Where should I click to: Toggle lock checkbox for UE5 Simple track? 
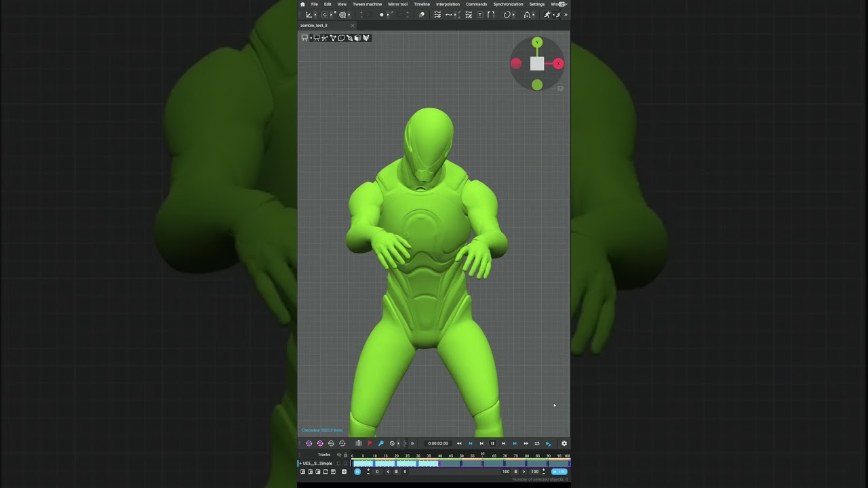pos(345,464)
